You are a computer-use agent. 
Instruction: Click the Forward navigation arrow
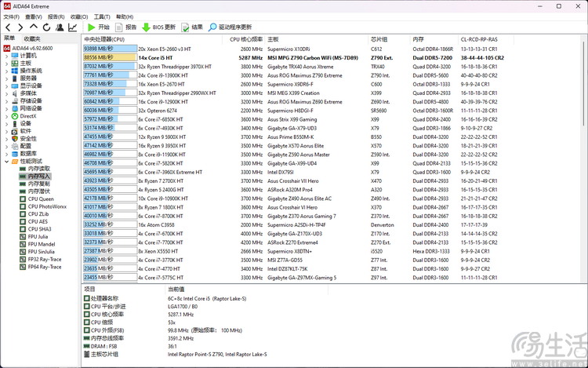point(20,27)
